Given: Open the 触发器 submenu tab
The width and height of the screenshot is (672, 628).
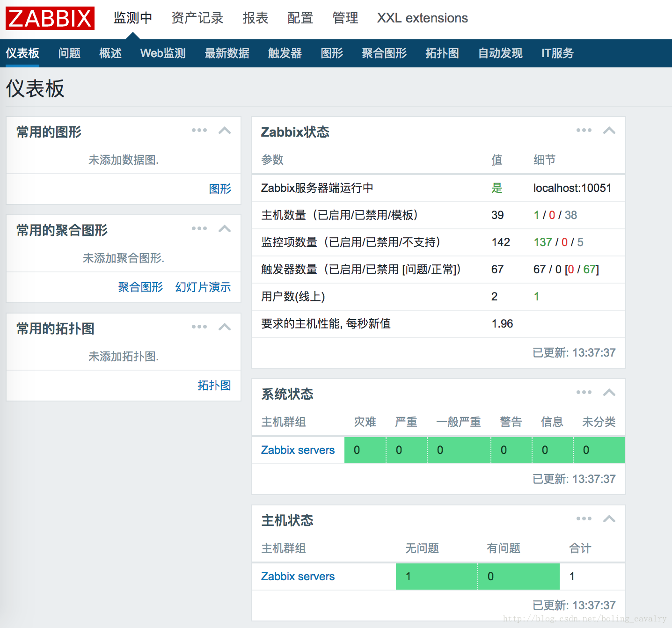Looking at the screenshot, I should (x=285, y=53).
